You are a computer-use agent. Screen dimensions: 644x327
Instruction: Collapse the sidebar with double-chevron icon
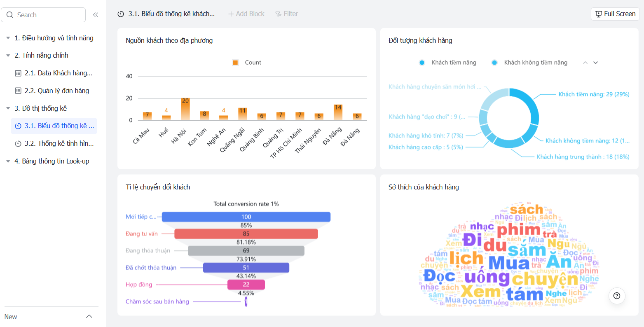point(96,15)
